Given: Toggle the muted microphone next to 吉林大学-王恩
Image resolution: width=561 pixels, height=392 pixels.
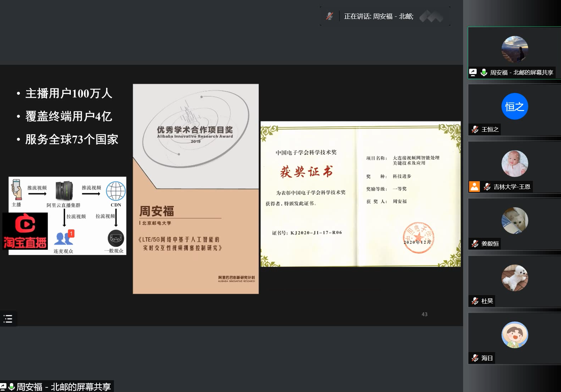Looking at the screenshot, I should (x=487, y=187).
